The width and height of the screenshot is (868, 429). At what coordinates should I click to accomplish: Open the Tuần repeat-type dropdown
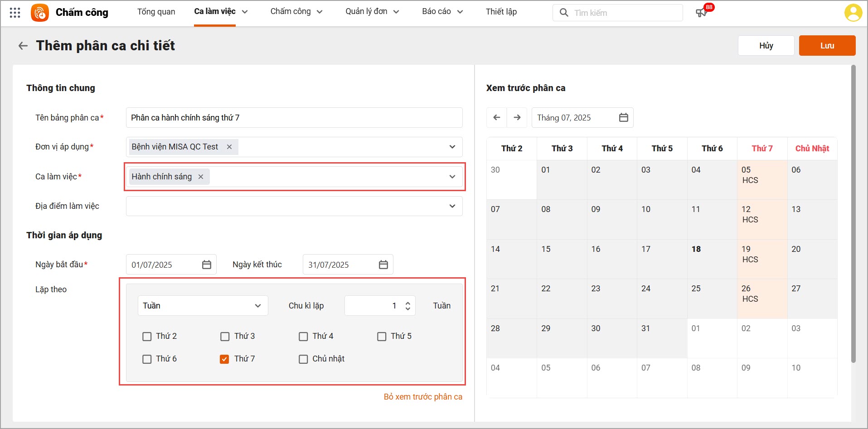pyautogui.click(x=203, y=306)
